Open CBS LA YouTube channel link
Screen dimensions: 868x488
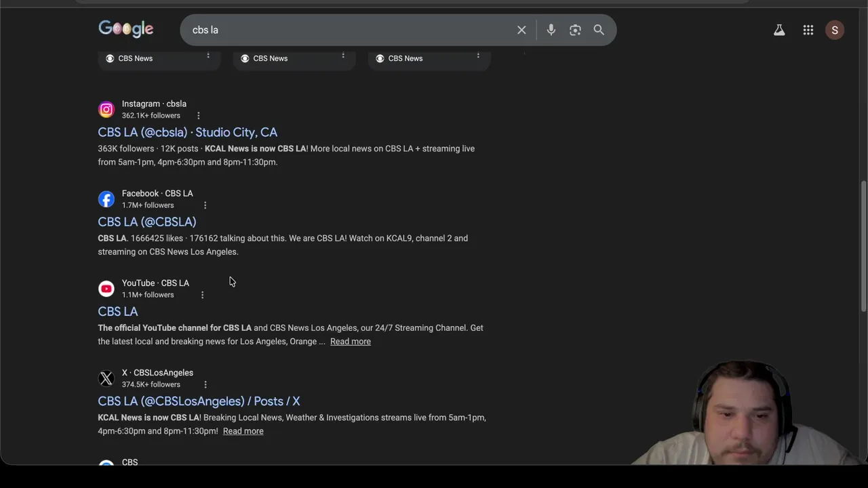point(117,311)
